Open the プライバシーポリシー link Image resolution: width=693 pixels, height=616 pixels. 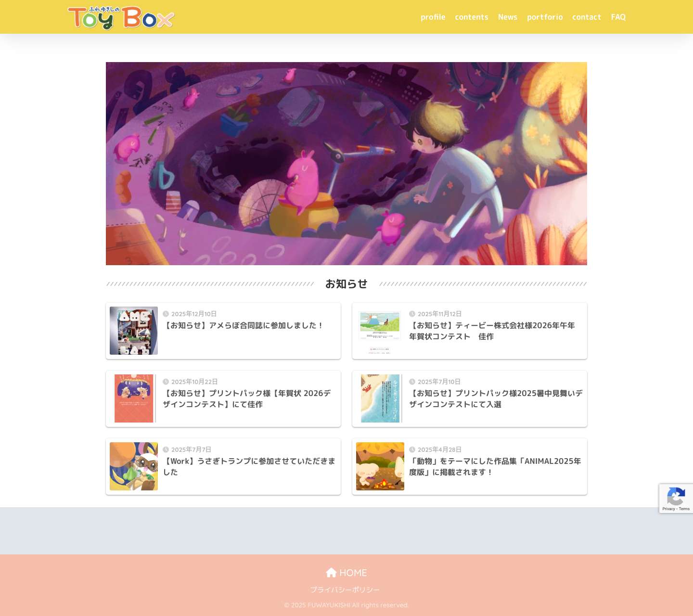pyautogui.click(x=346, y=590)
